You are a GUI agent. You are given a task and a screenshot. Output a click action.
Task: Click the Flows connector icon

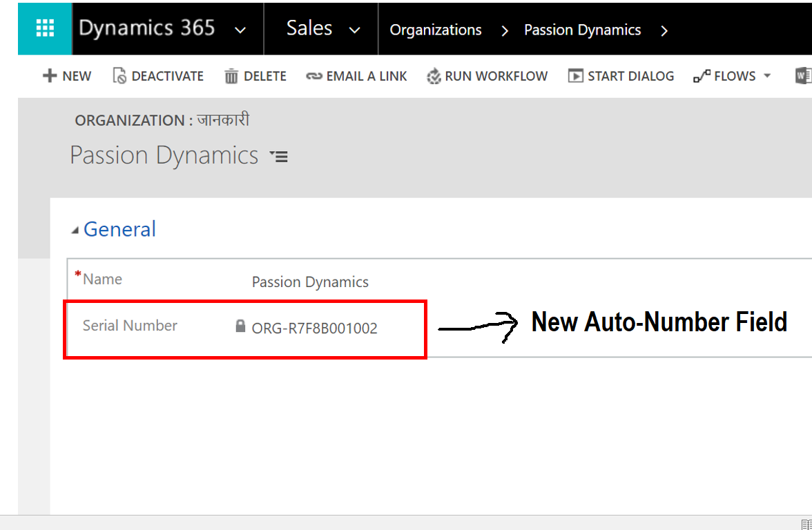(x=702, y=77)
